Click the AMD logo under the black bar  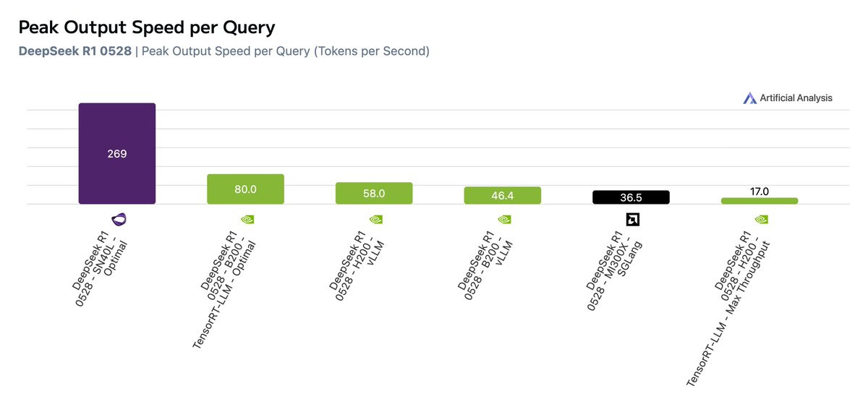tap(631, 220)
